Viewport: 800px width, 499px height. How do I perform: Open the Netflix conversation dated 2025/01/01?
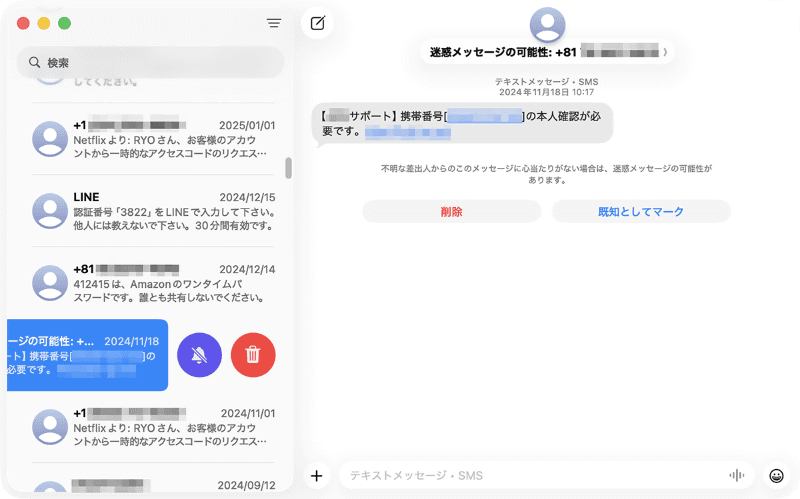point(153,139)
